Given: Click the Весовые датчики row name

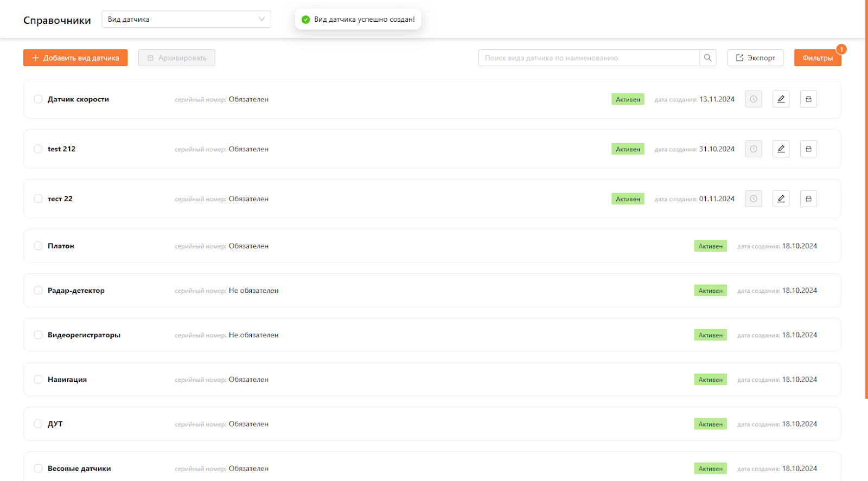Looking at the screenshot, I should [79, 469].
